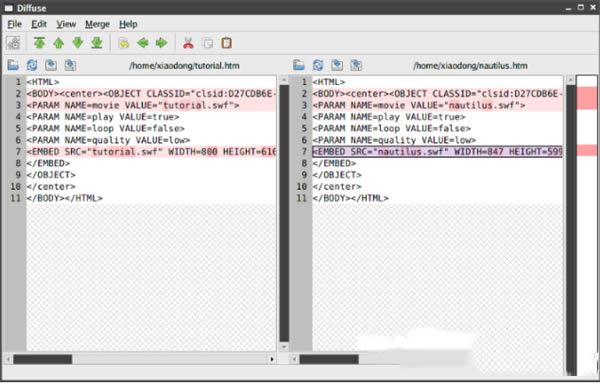Select line 7 EMBED in nautilus.htm

pyautogui.click(x=437, y=152)
